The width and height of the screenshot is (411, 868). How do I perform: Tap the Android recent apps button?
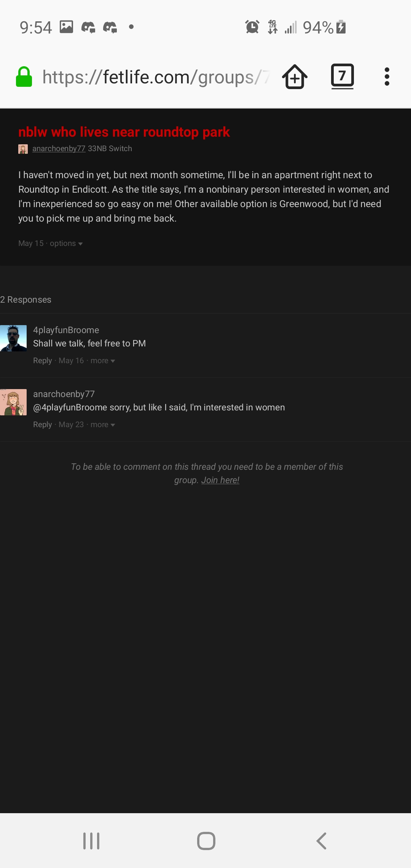click(x=91, y=841)
